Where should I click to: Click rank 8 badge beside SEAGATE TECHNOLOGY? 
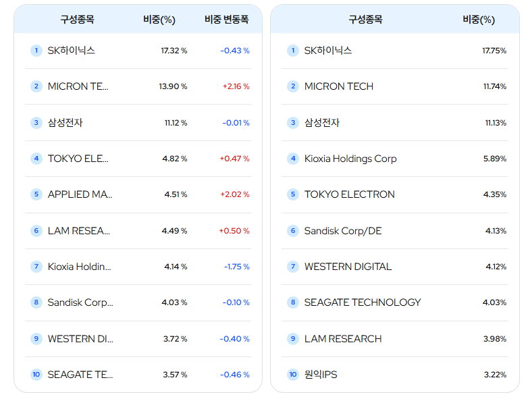(293, 302)
